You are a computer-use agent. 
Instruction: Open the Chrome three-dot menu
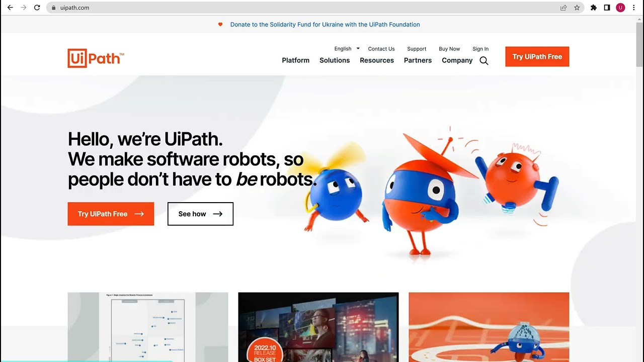(x=634, y=8)
